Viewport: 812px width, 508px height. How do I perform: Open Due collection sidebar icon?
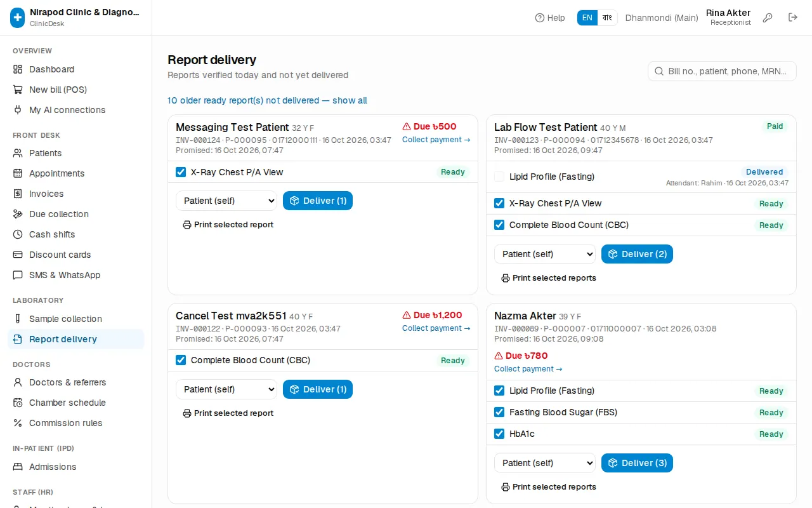(18, 214)
